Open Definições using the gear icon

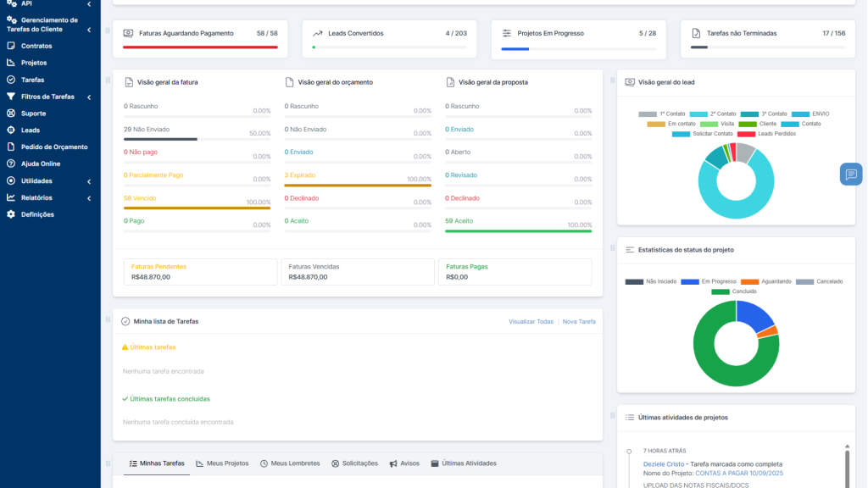click(x=11, y=214)
